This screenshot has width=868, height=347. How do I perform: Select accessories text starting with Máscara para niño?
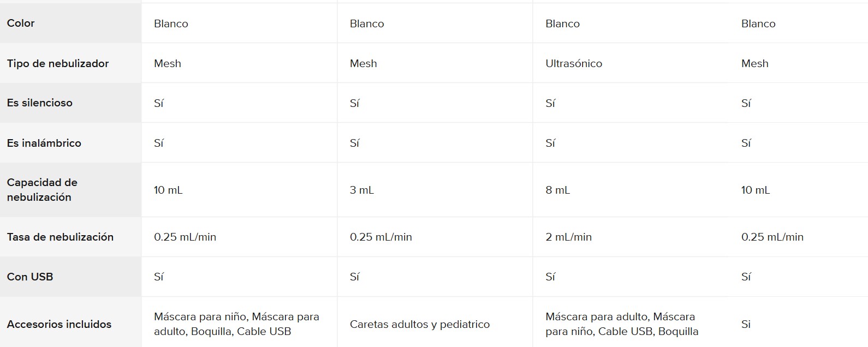point(236,324)
